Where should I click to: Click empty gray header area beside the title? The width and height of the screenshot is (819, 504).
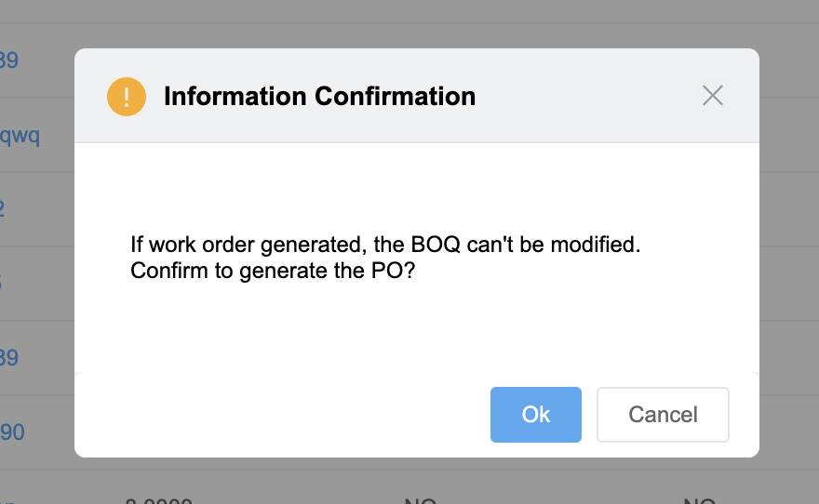[x=585, y=96]
